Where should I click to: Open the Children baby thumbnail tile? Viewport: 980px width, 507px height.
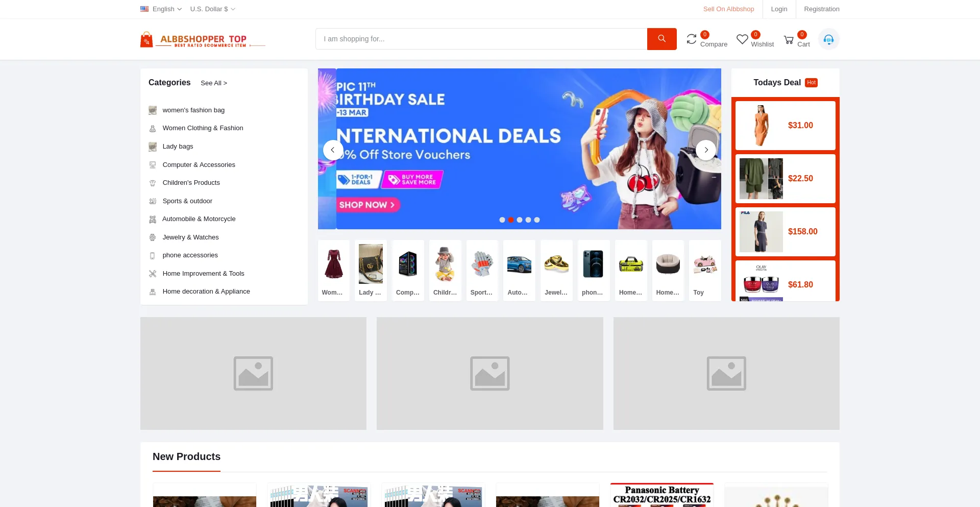click(445, 271)
